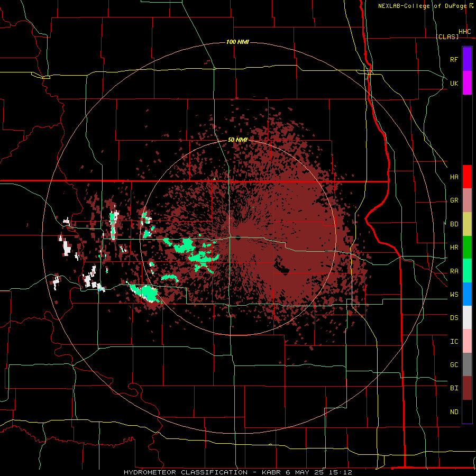
Task: Click the 'HA' legend label
Action: tap(454, 177)
